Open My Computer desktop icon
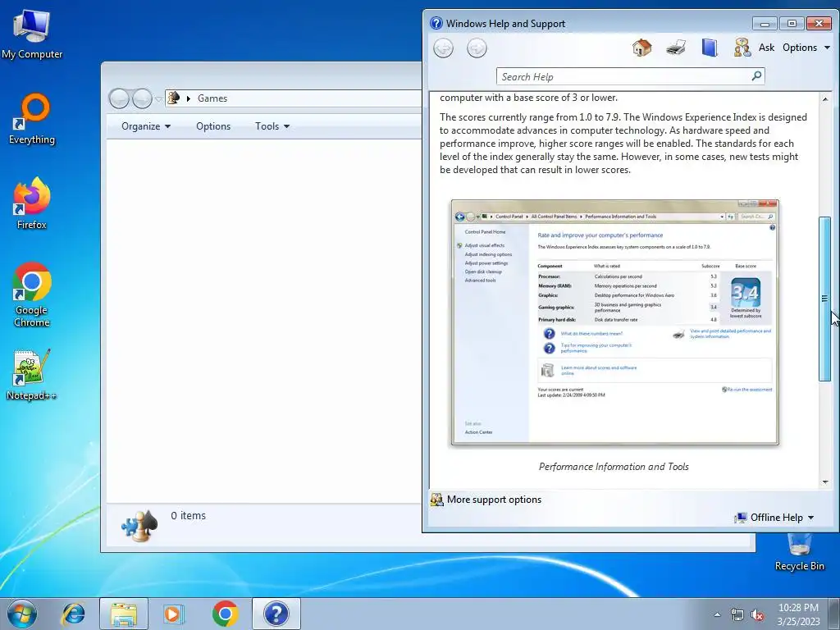Image resolution: width=840 pixels, height=630 pixels. [x=32, y=34]
